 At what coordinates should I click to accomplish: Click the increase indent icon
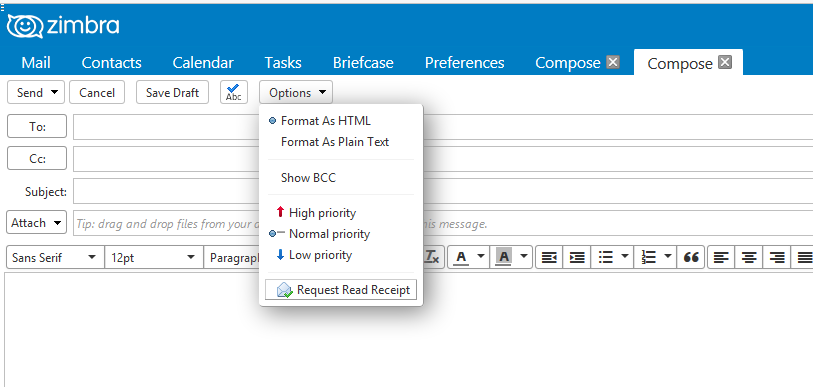coord(577,257)
